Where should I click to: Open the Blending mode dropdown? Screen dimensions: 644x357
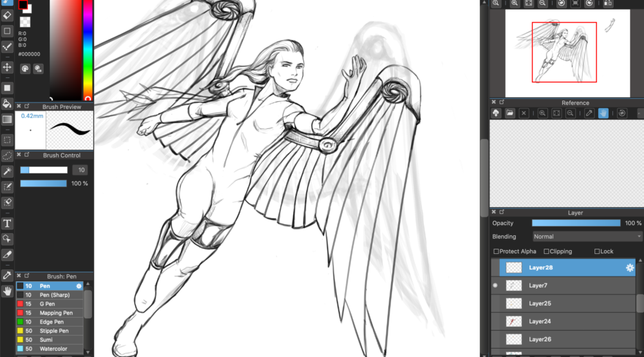tap(586, 236)
